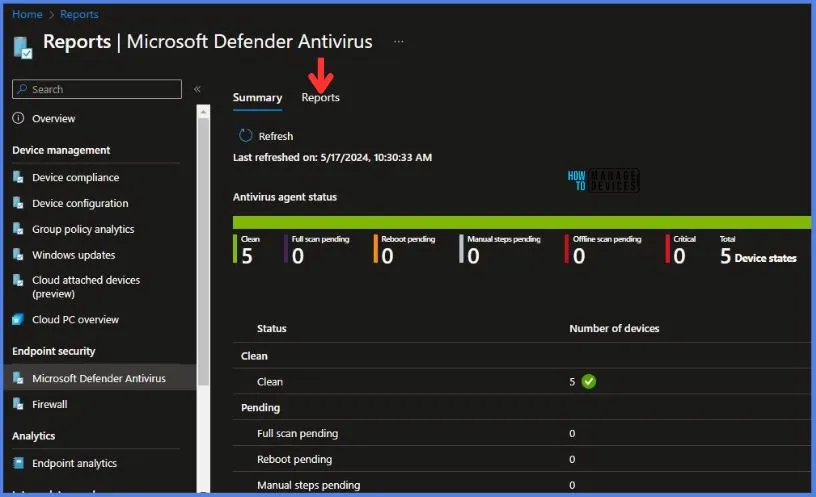This screenshot has height=497, width=816.
Task: Click the Microsoft Defender Antivirus sidebar icon
Action: click(18, 378)
